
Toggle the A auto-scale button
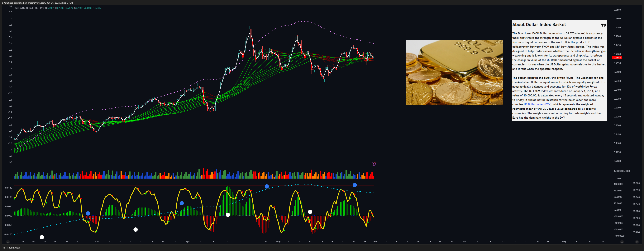click(622, 242)
